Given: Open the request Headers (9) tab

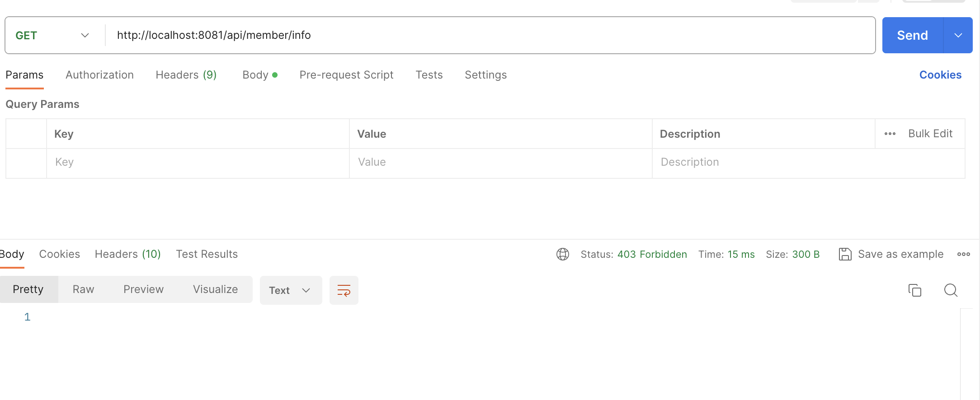Looking at the screenshot, I should 186,75.
